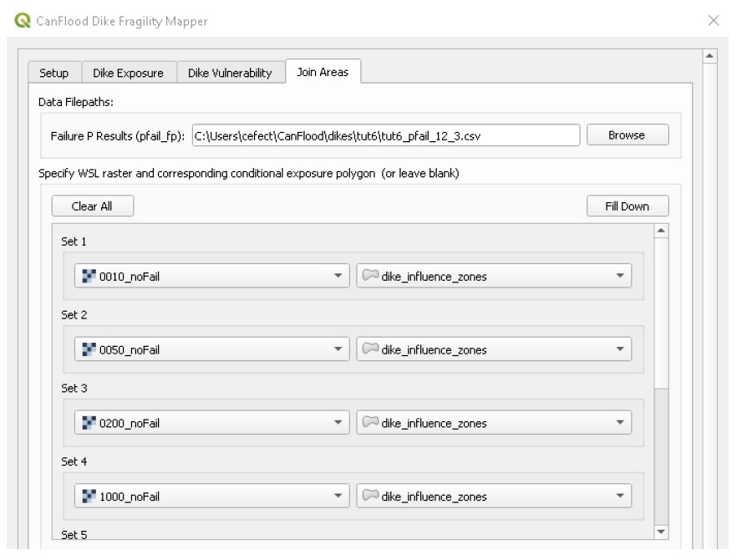Viewport: 737px width, 560px height.
Task: Open the Set 3 0200_noFail raster combo box
Action: click(x=211, y=422)
